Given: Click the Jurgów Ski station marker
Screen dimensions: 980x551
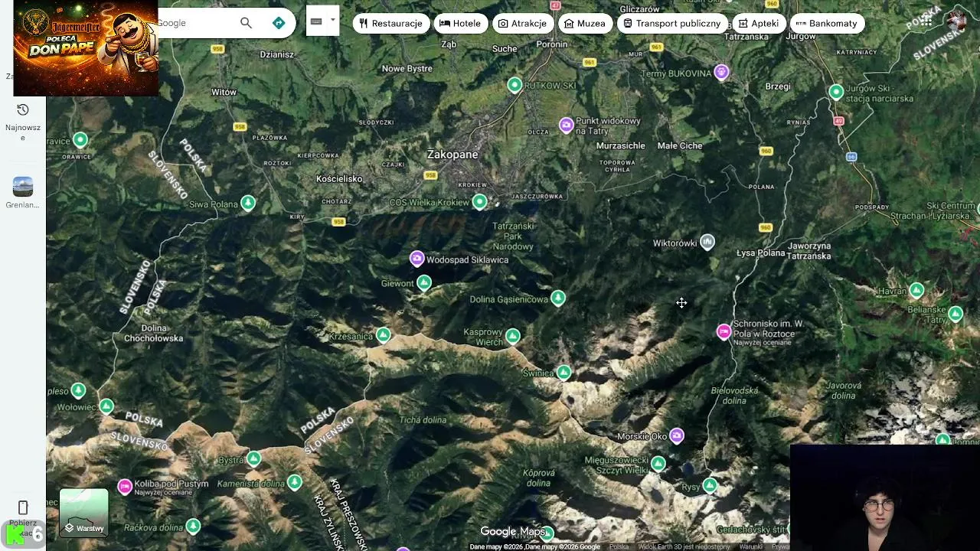Looking at the screenshot, I should click(836, 92).
